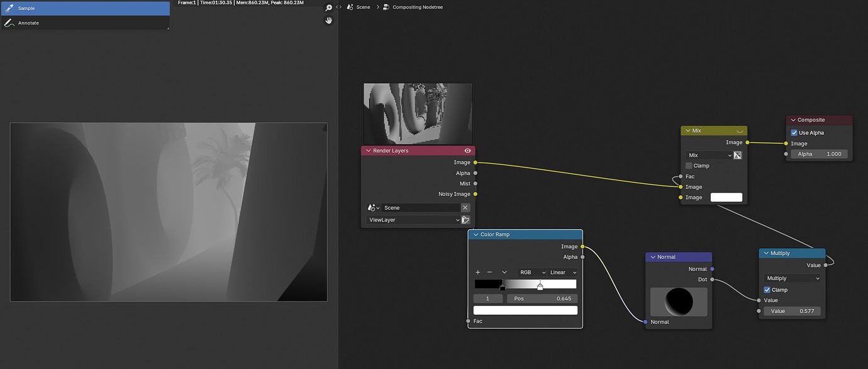The image size is (868, 369).
Task: Click the Mix node Image output socket
Action: (x=747, y=142)
